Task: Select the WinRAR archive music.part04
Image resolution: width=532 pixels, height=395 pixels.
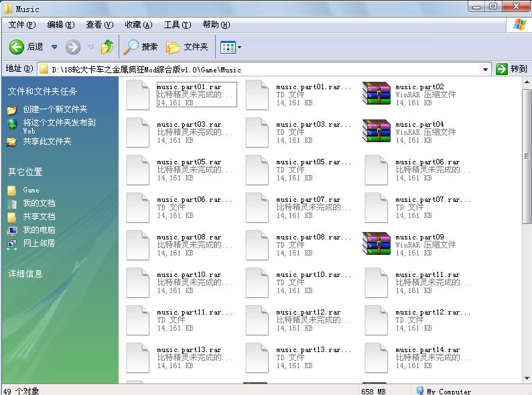Action: (x=376, y=132)
